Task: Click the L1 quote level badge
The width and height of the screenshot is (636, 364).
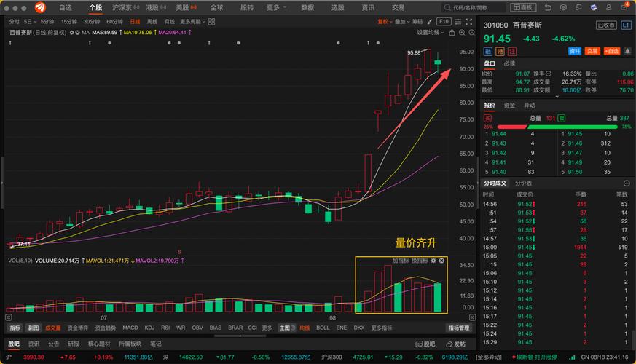Action: click(x=626, y=25)
